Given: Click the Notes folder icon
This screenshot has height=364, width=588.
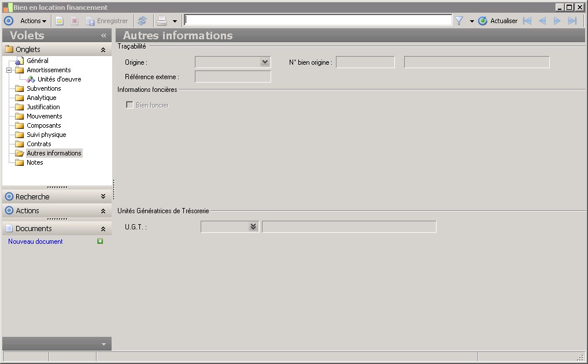Looking at the screenshot, I should click(20, 162).
